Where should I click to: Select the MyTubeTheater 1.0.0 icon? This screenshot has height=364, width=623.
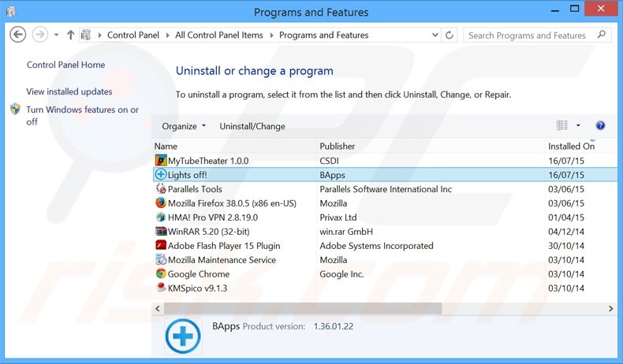coord(161,161)
